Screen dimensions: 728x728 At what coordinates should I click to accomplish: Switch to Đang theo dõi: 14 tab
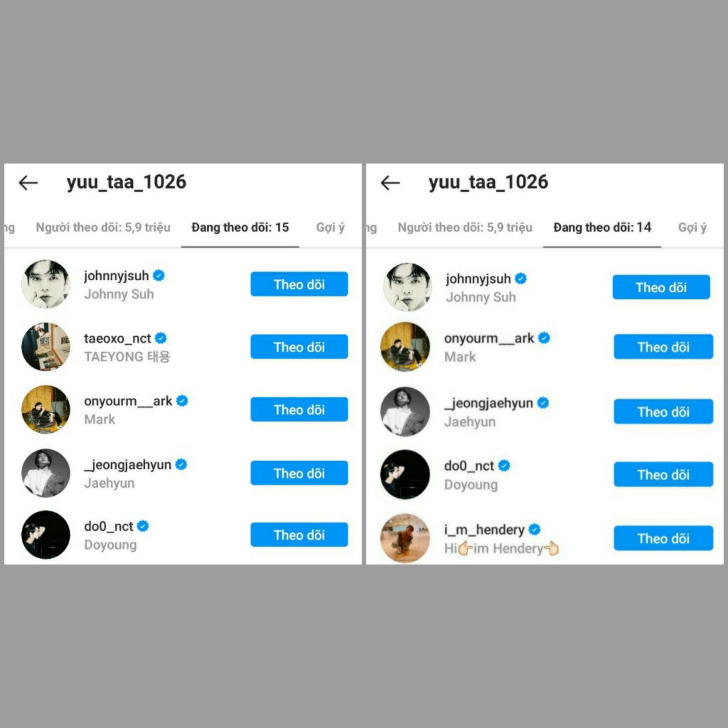tap(602, 227)
